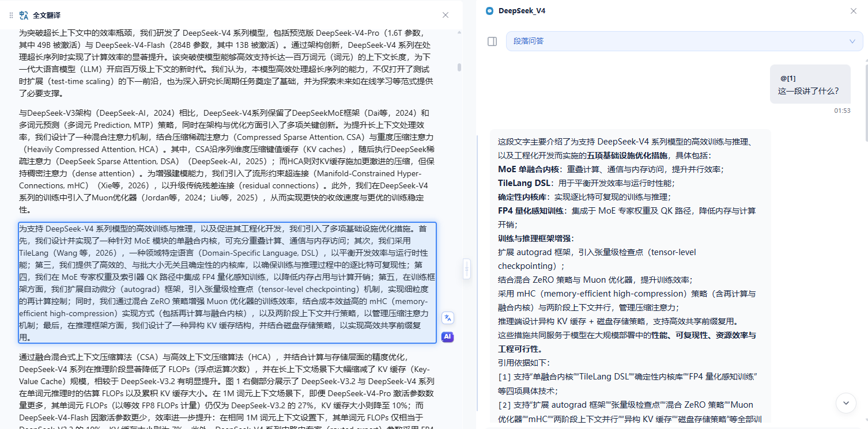Click the paragraph starting 通过融合混合式上下文压缩算法

(227, 390)
